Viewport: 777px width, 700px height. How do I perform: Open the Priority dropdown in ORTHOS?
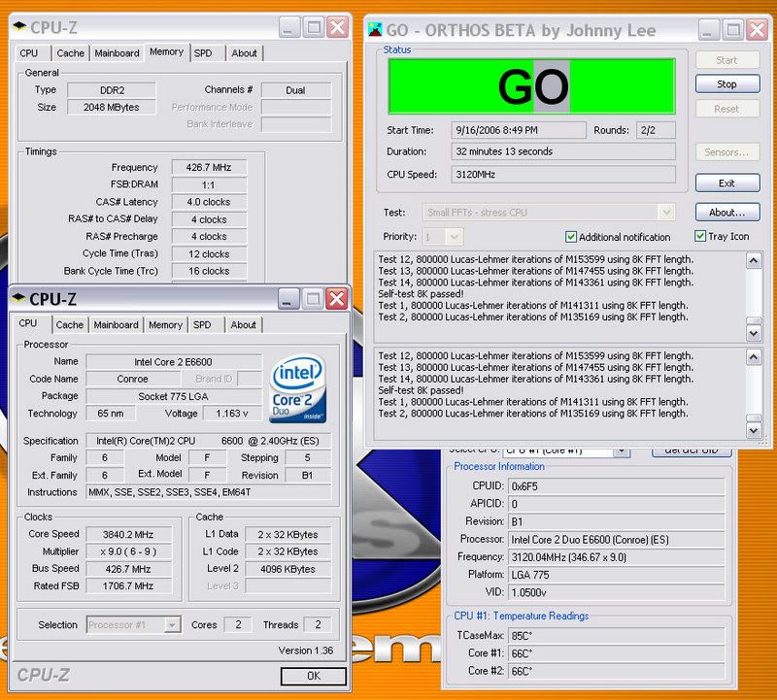point(454,237)
